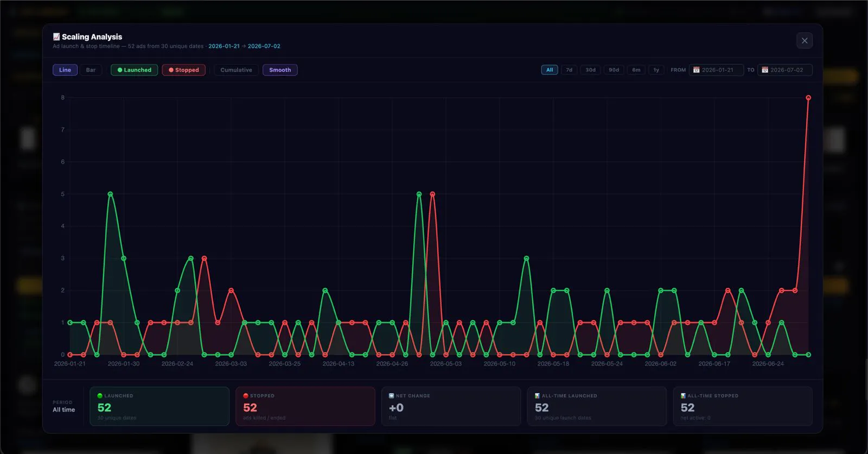This screenshot has height=454, width=868.
Task: Click green dot icon on Launched card
Action: click(x=100, y=396)
